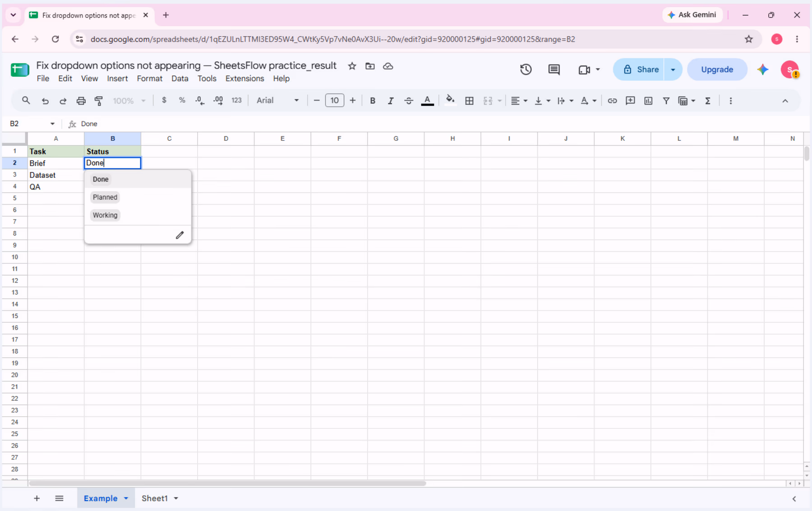Click the Move to folder icon
Image resolution: width=812 pixels, height=511 pixels.
(370, 66)
